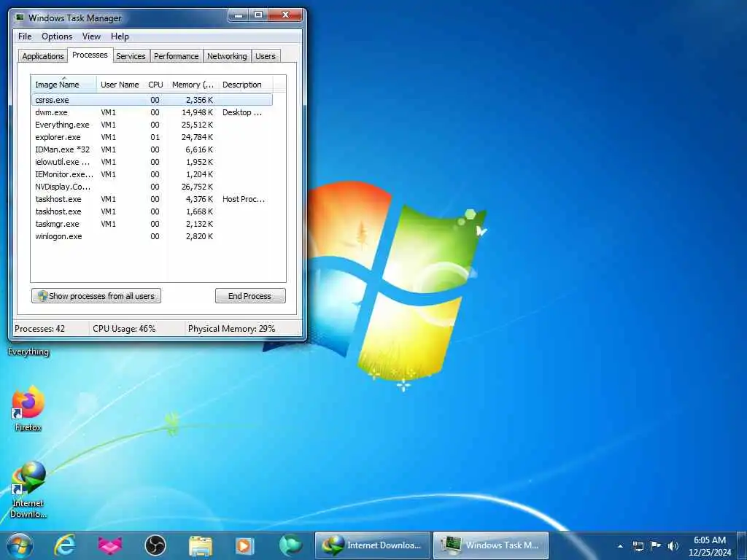The image size is (747, 560).
Task: Open the Options menu
Action: pyautogui.click(x=57, y=36)
